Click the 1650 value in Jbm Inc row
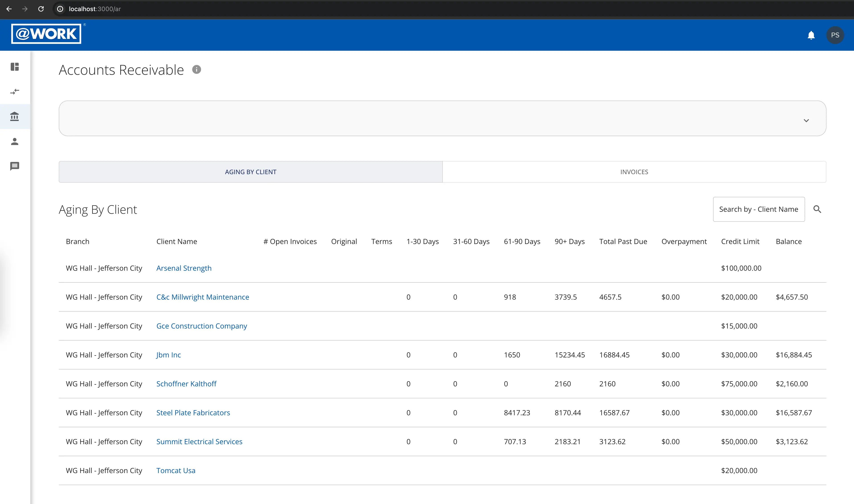Screen dimensions: 854x504 click(x=512, y=355)
